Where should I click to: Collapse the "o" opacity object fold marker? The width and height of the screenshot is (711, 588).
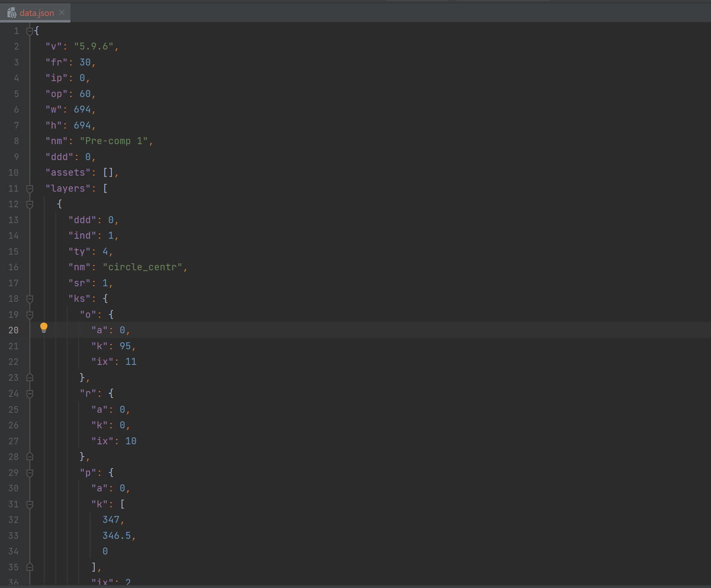[29, 314]
